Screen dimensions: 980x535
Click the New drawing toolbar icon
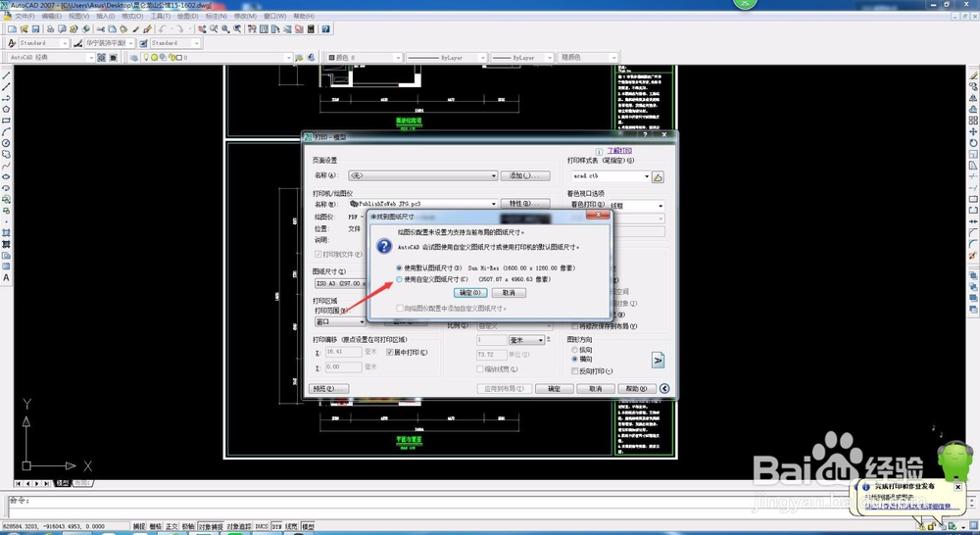(x=12, y=28)
